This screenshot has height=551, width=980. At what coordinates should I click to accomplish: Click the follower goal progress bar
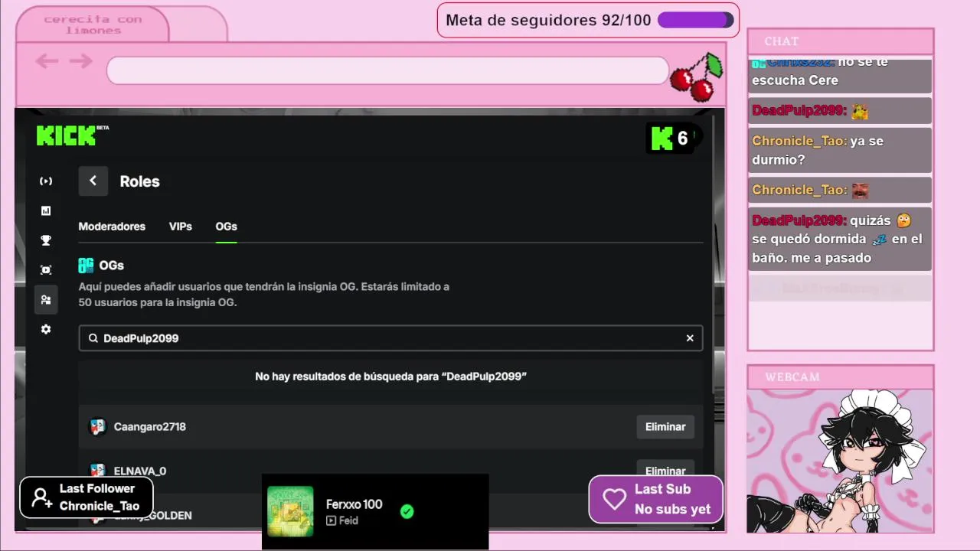(x=695, y=20)
